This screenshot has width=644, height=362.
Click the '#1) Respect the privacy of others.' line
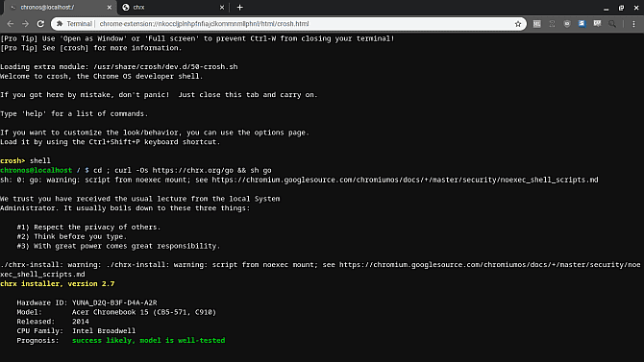pyautogui.click(x=88, y=227)
